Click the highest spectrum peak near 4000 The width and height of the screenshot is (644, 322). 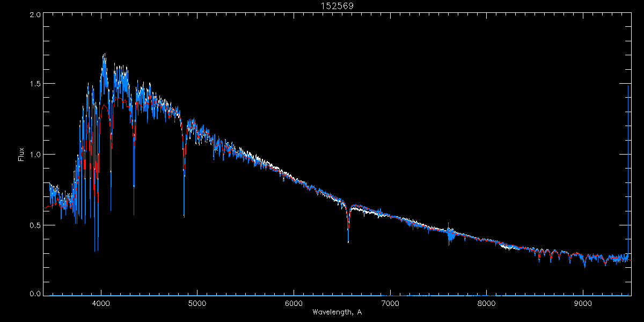[104, 55]
